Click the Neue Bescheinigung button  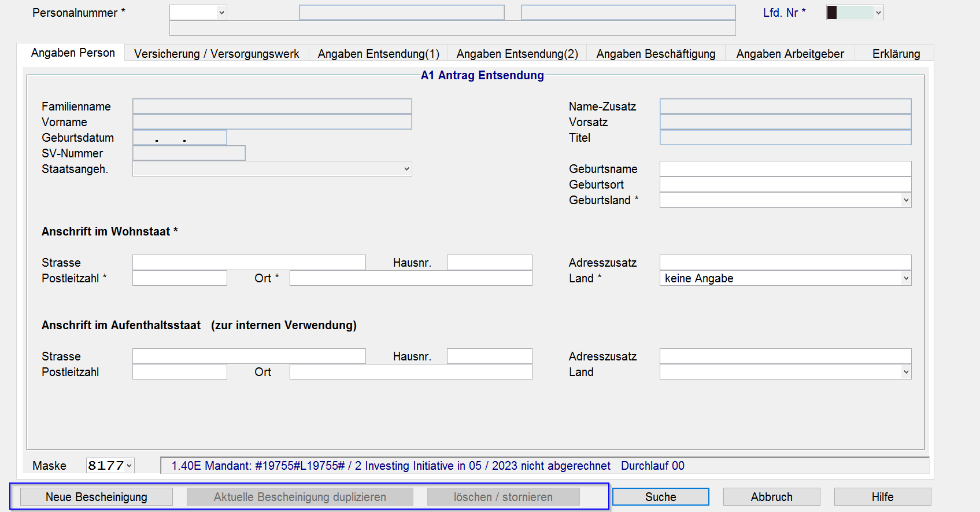tap(97, 497)
